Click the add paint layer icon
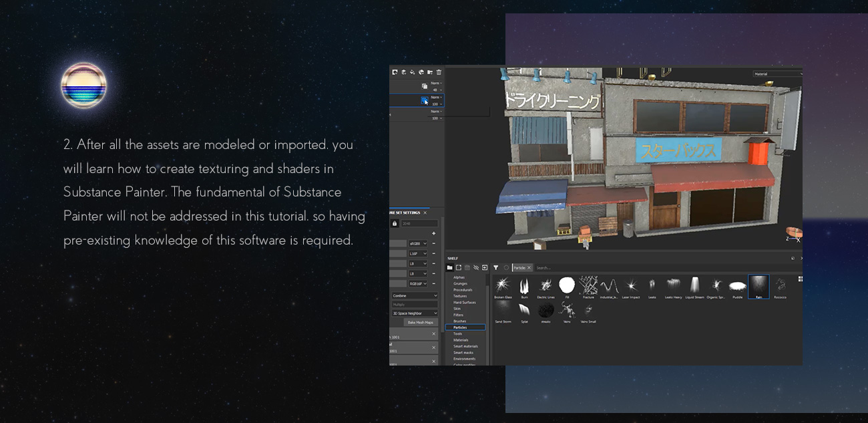 (404, 72)
